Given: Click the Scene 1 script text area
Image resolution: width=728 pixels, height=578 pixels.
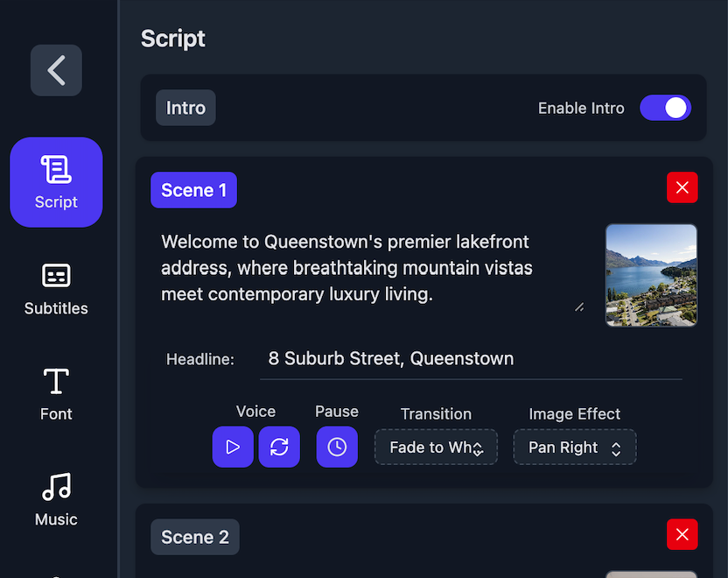Looking at the screenshot, I should (x=367, y=268).
